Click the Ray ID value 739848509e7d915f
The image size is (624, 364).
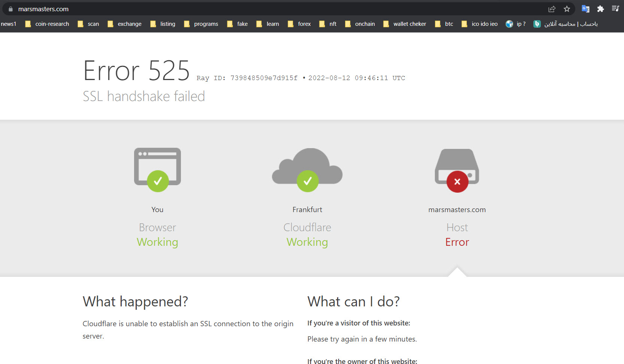264,78
